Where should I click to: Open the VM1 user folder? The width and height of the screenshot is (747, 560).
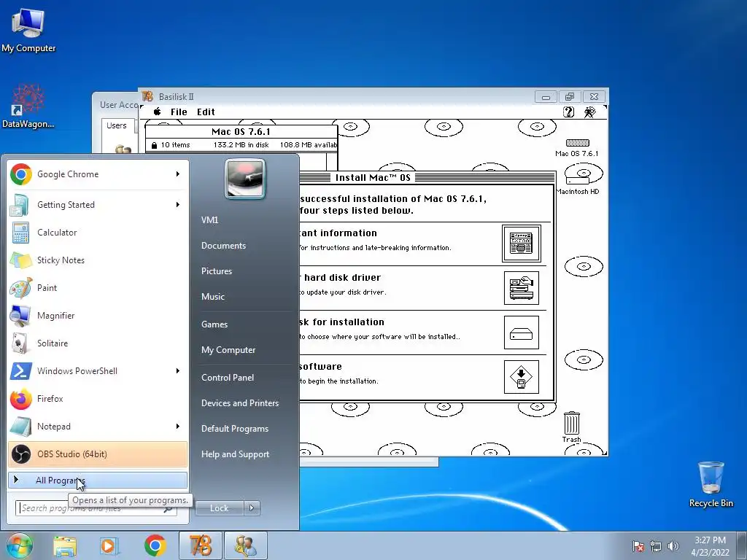(209, 220)
